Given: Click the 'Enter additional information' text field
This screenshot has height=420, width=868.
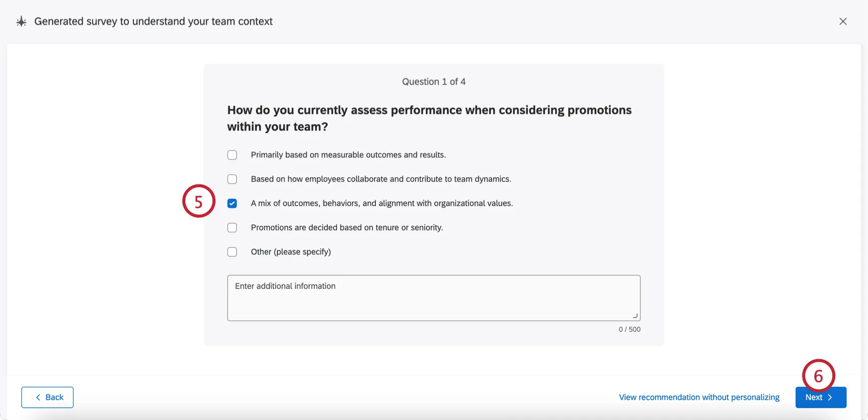Looking at the screenshot, I should pos(433,297).
